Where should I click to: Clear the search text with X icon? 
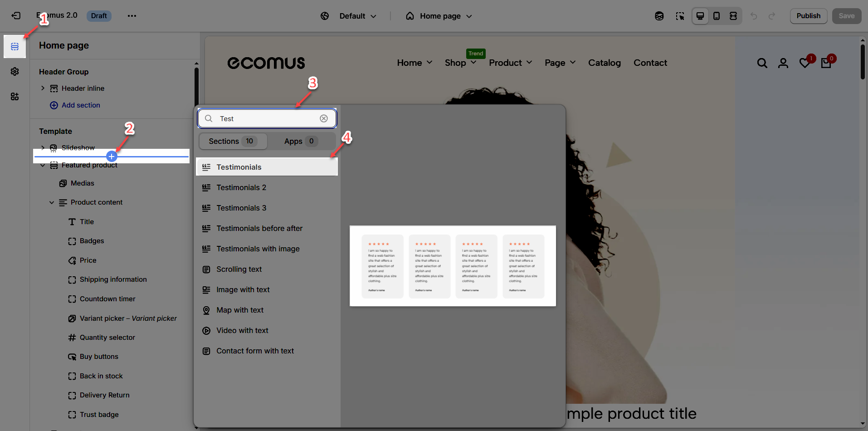pos(324,118)
